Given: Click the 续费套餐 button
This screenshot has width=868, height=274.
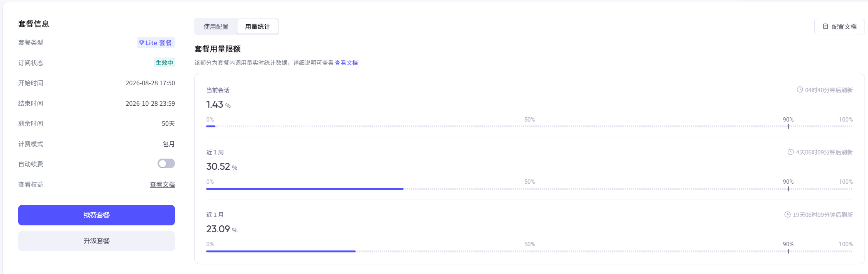Looking at the screenshot, I should coord(97,215).
